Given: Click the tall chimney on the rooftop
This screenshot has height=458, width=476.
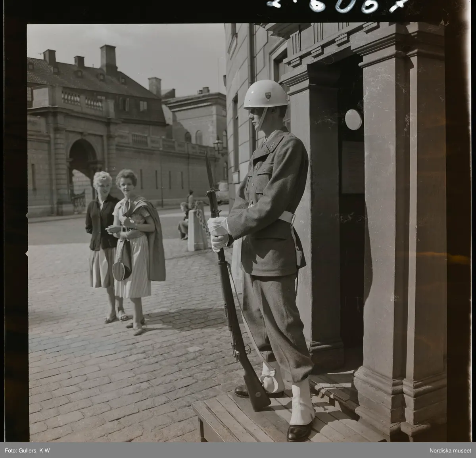Looking at the screenshot, I should [x=108, y=59].
